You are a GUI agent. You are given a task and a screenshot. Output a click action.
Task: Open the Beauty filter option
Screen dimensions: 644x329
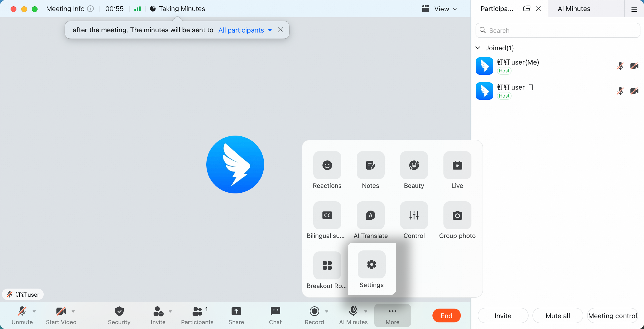click(414, 170)
